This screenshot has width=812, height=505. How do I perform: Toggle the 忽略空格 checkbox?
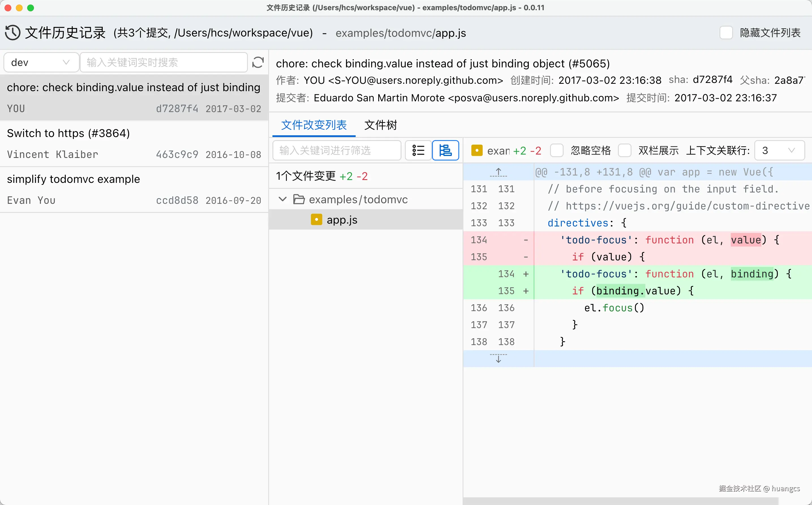point(557,150)
